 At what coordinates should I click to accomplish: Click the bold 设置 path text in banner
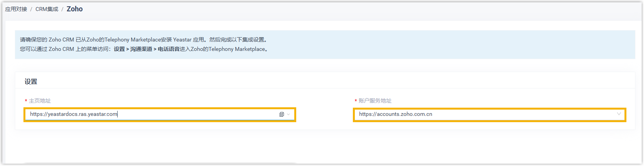(x=119, y=49)
